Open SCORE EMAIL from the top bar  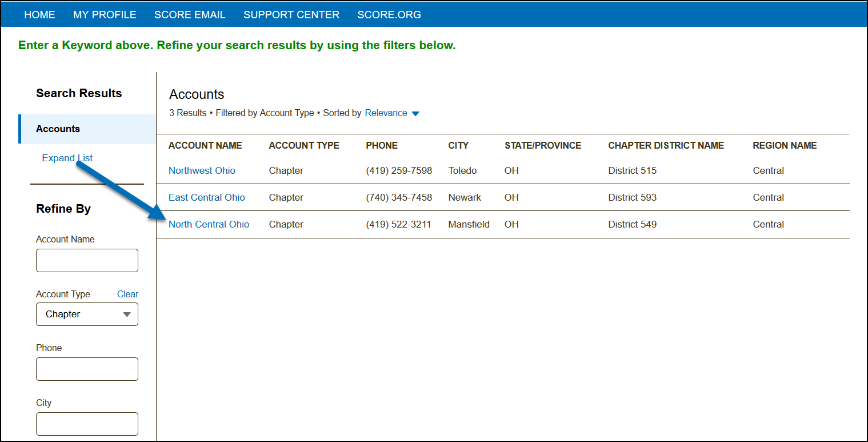190,15
